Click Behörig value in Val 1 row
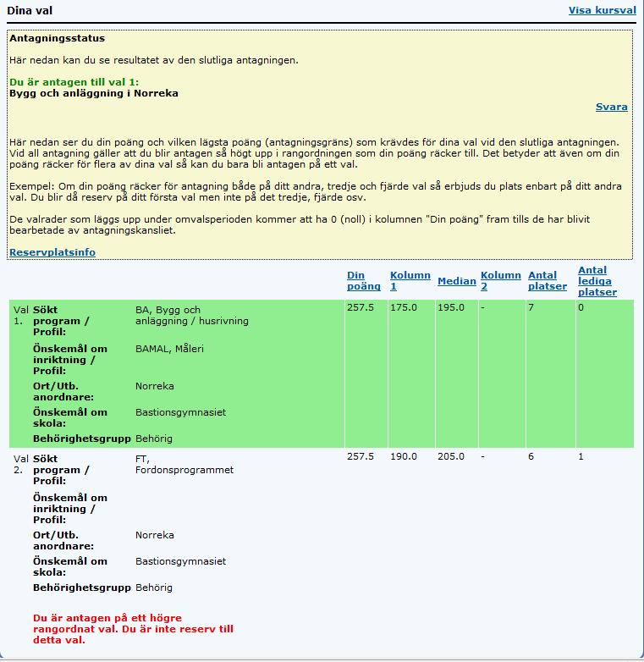Screen dimensions: 644x662 (154, 439)
